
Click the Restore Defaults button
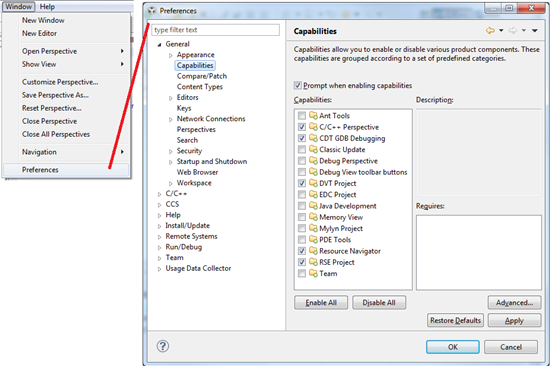pos(455,320)
